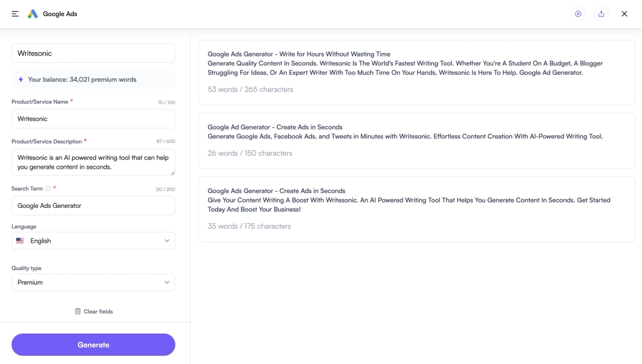The width and height of the screenshot is (642, 364).
Task: Click the Quality type dropdown chevron
Action: 166,282
